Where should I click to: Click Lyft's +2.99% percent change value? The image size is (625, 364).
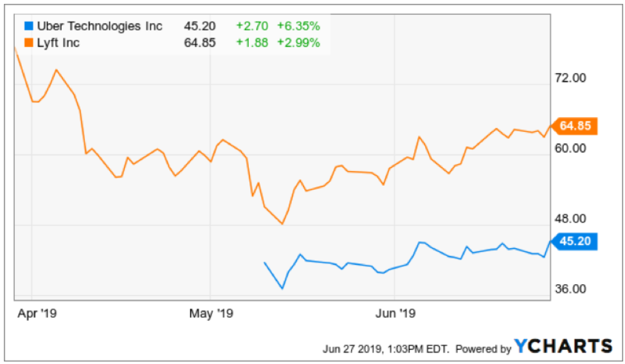click(298, 43)
